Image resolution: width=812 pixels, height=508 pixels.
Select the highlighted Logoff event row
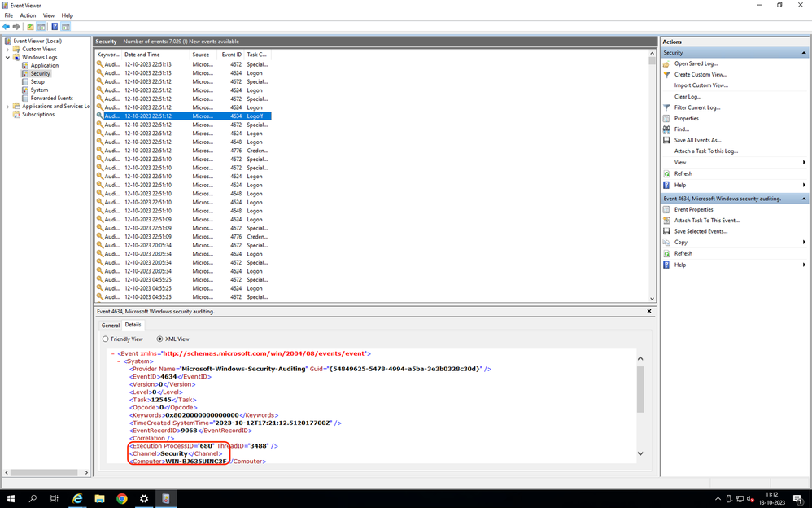pyautogui.click(x=203, y=115)
